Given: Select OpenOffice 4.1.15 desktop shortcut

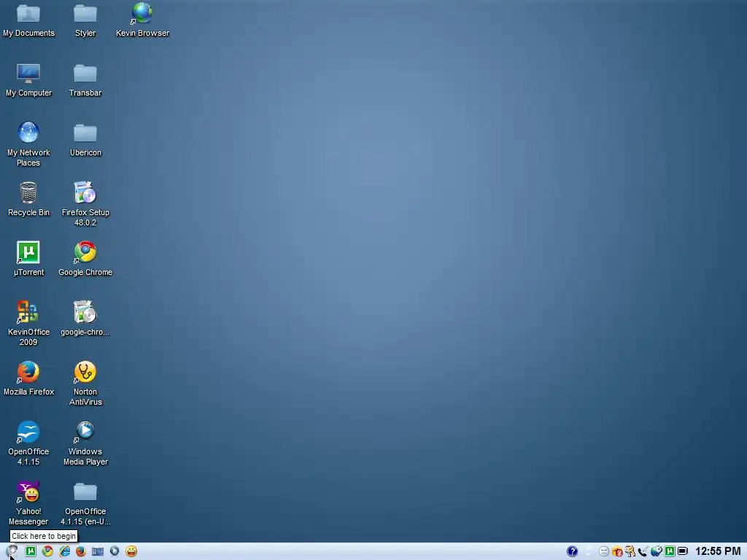Looking at the screenshot, I should click(x=28, y=432).
